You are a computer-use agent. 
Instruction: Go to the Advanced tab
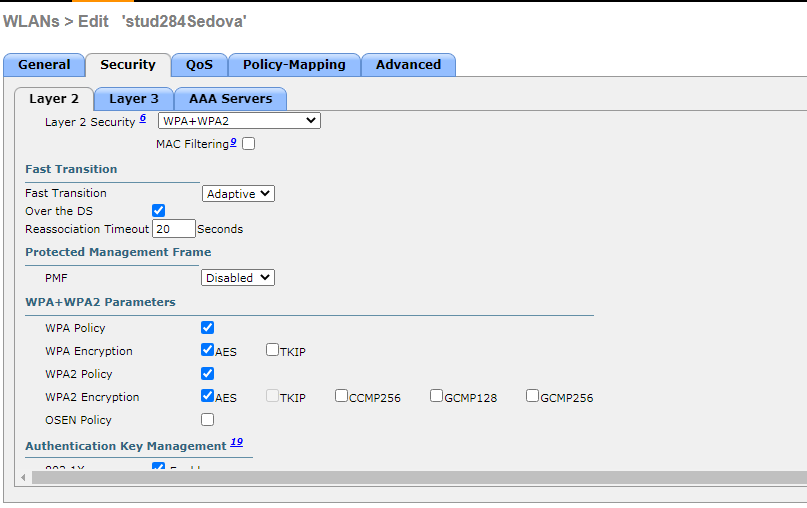(x=408, y=65)
